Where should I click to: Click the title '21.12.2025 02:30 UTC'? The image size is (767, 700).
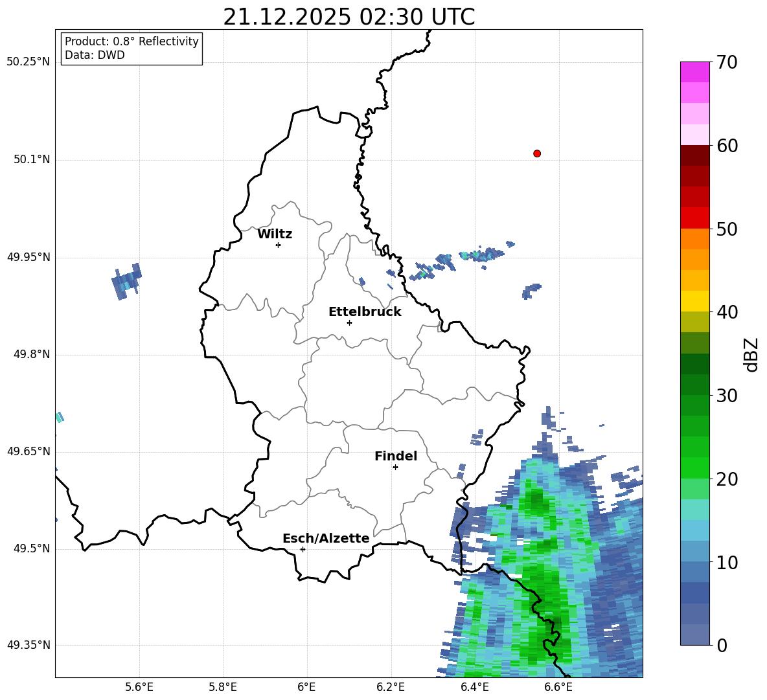click(x=349, y=17)
